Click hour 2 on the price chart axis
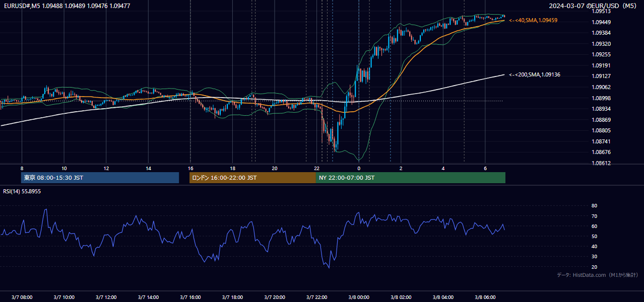The height and width of the screenshot is (302, 644). [x=401, y=168]
